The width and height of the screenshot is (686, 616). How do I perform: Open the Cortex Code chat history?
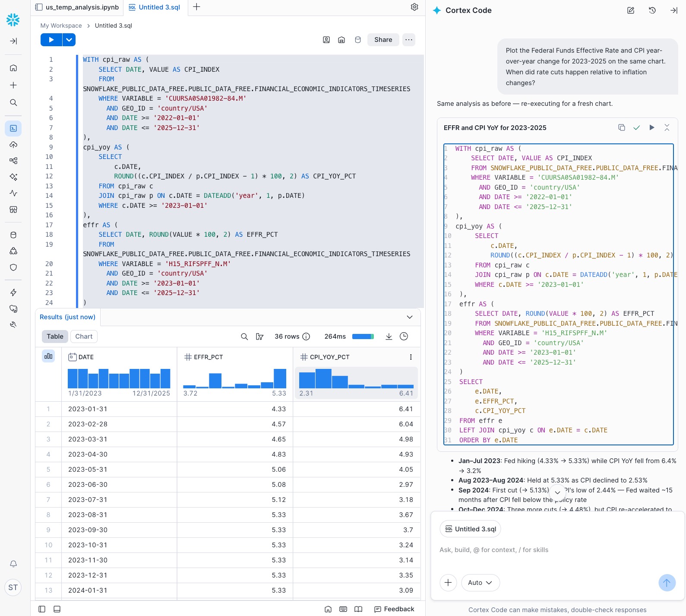(x=652, y=10)
